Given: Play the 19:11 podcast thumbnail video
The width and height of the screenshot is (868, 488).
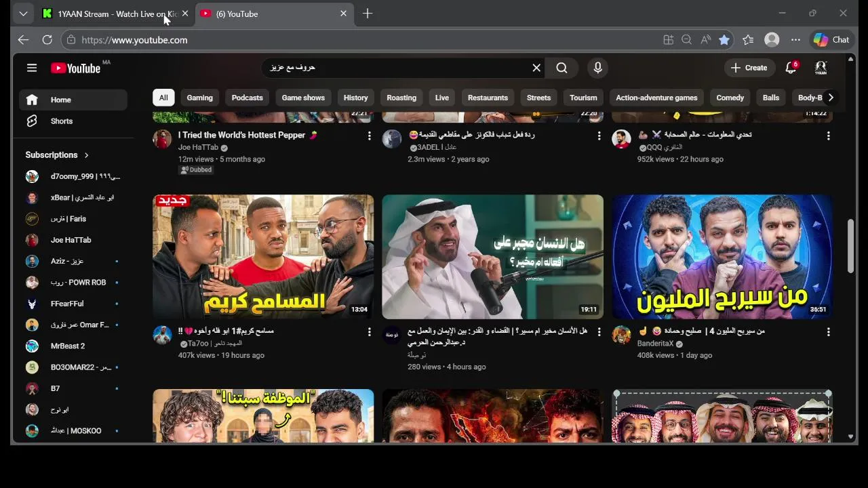Looking at the screenshot, I should coord(492,257).
